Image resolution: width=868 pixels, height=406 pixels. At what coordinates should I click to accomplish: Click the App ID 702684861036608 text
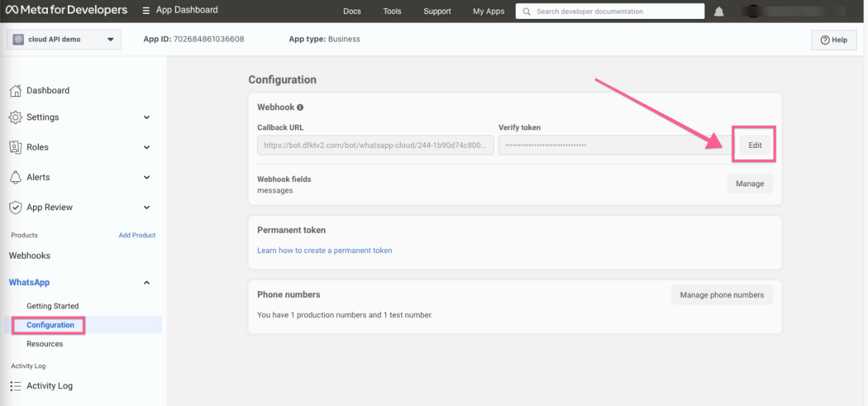click(x=194, y=39)
